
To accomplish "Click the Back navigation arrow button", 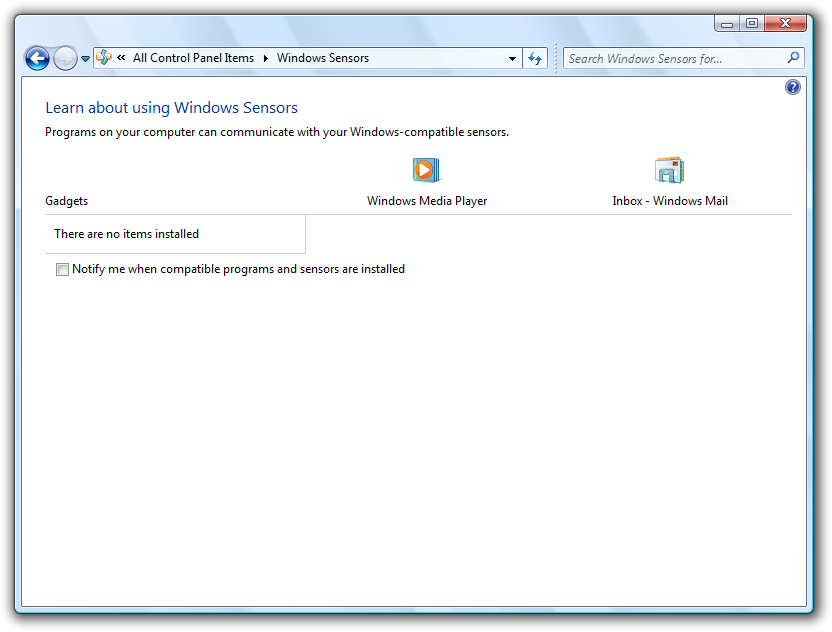I will (x=37, y=58).
